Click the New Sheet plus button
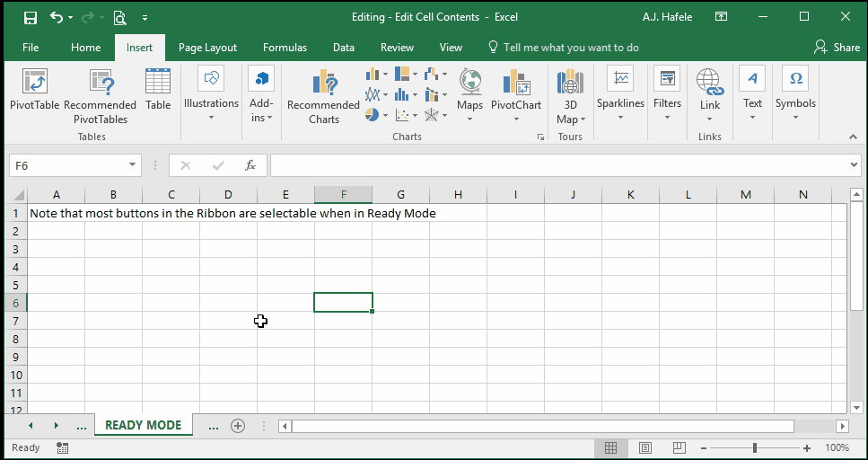868x460 pixels. [238, 426]
